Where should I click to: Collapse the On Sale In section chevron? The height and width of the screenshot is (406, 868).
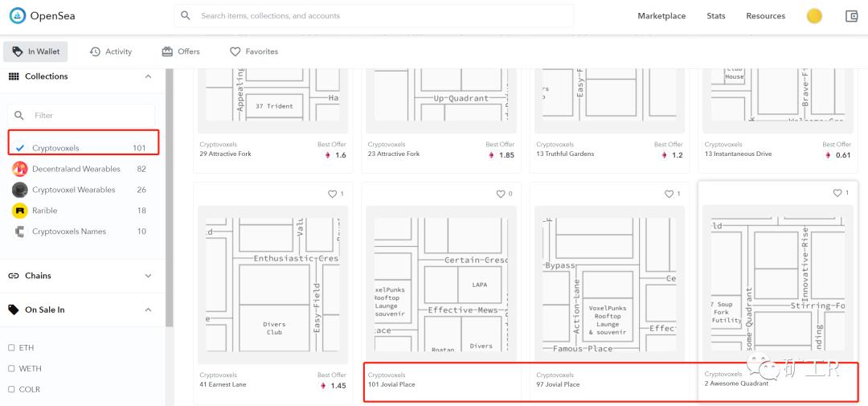click(148, 310)
